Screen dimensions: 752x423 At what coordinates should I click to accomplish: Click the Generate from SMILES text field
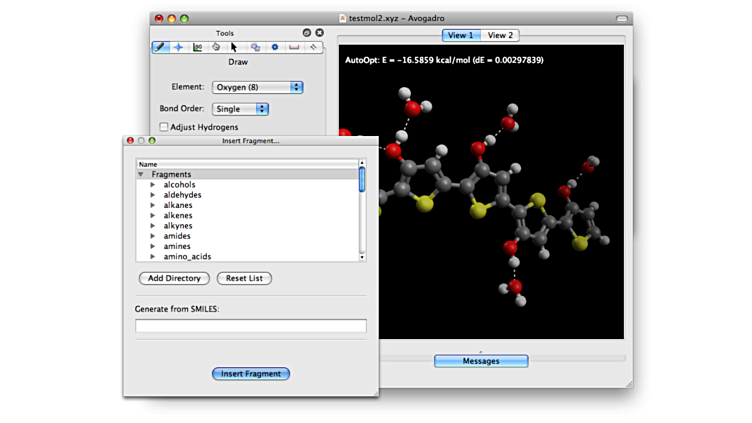pyautogui.click(x=250, y=326)
